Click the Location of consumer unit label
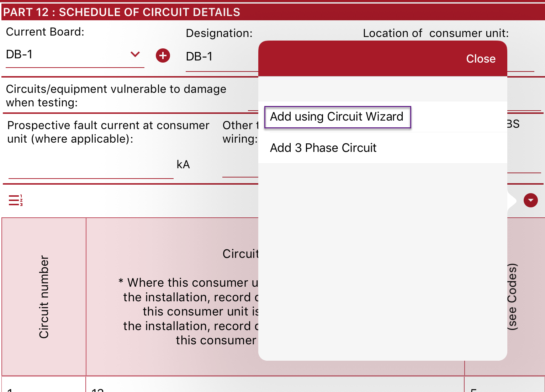The height and width of the screenshot is (392, 545). 436,33
